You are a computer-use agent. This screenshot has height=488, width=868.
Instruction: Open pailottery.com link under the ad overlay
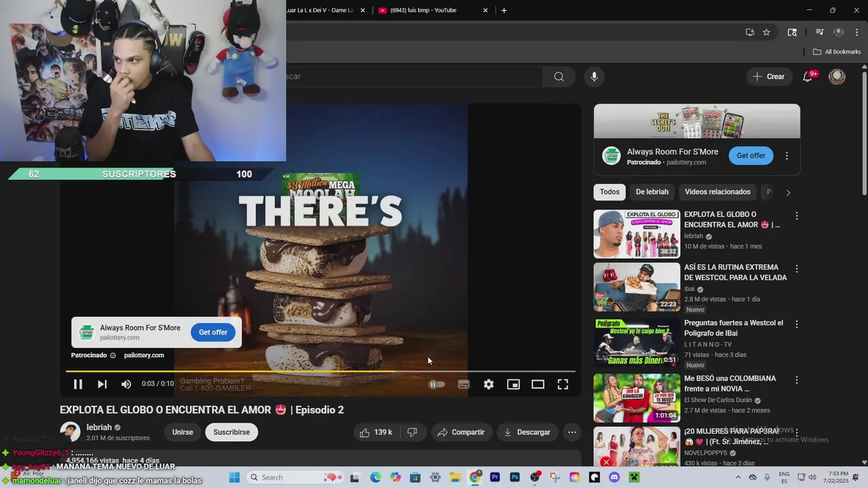coord(144,355)
